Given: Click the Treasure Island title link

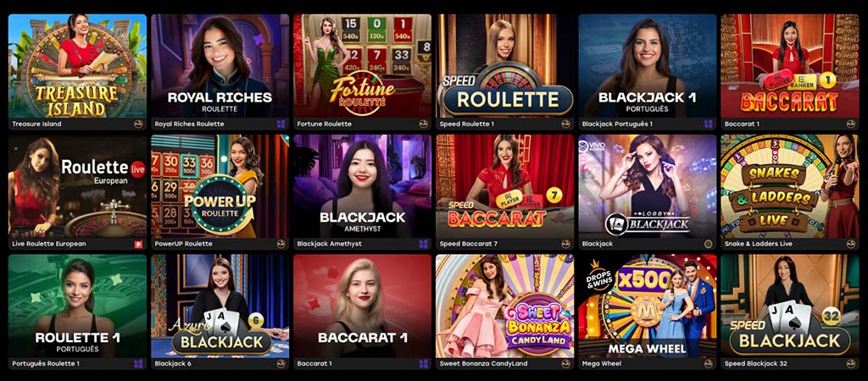Looking at the screenshot, I should 36,124.
